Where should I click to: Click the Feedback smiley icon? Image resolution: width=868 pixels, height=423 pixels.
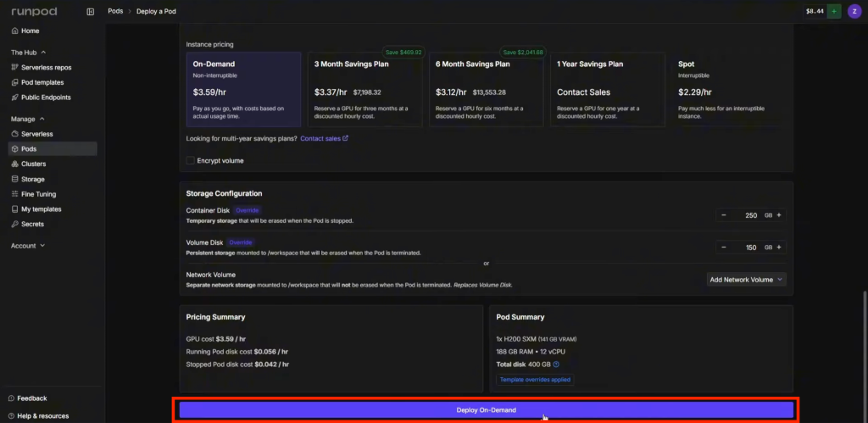click(12, 398)
